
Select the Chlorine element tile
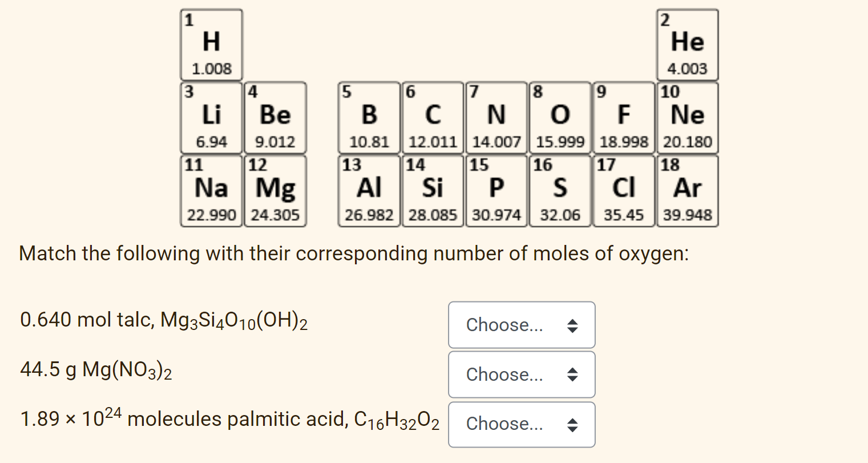coord(624,191)
